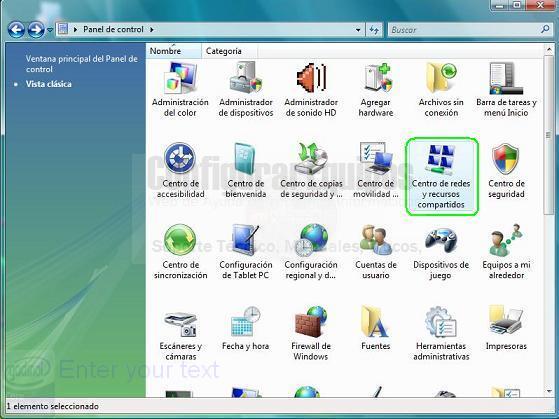559x419 pixels.
Task: Click status text 1 elemento seleccionado
Action: (52, 406)
